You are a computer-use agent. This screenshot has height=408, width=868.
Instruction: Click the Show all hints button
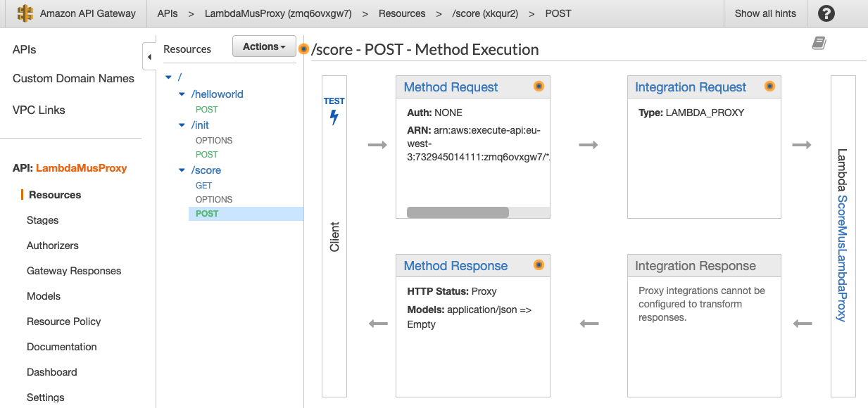coord(765,13)
